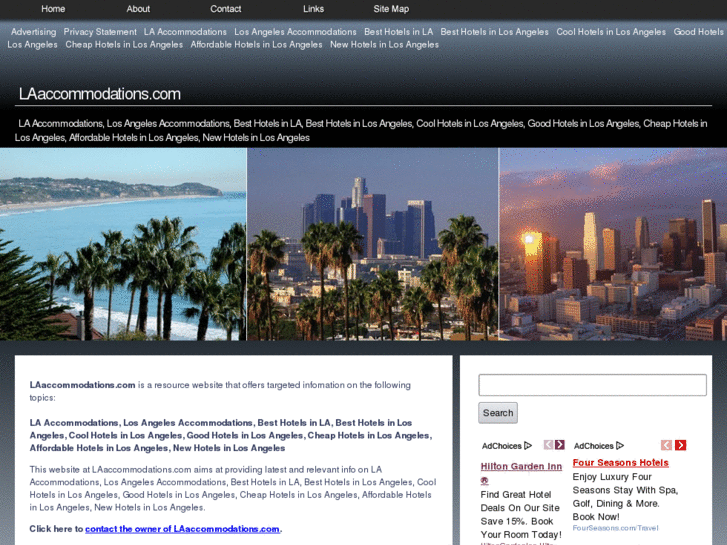Open the Privacy Statement link
727x545 pixels.
100,32
